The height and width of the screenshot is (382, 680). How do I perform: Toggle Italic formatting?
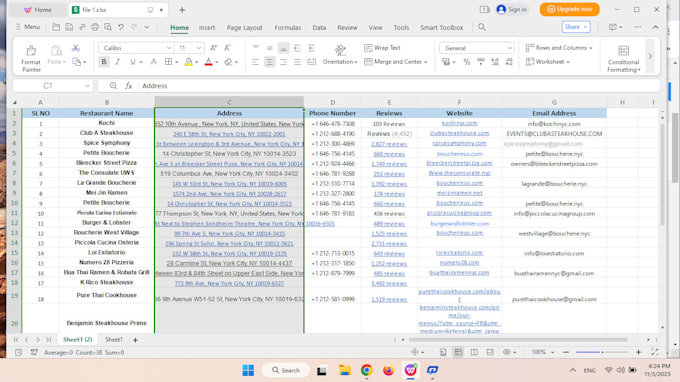(x=118, y=62)
